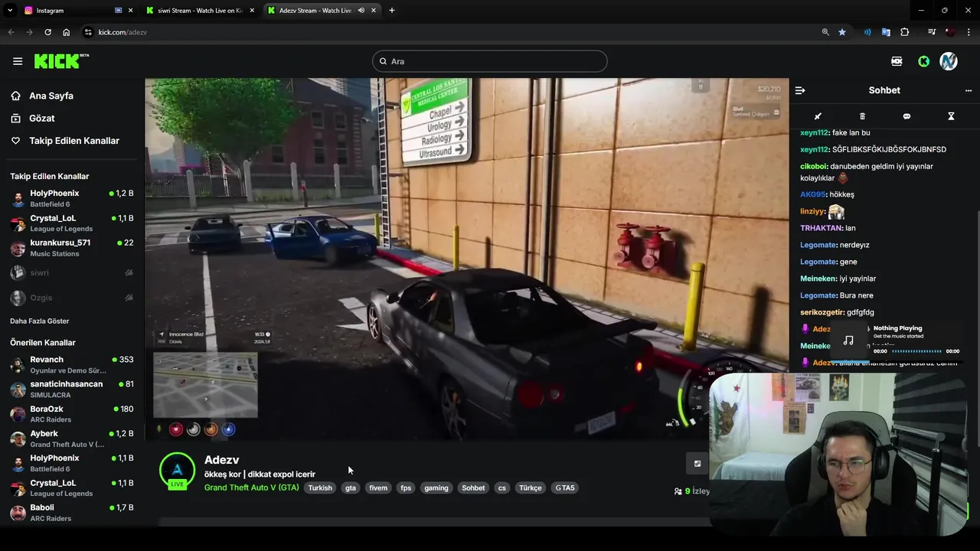Viewport: 980px width, 551px height.
Task: Open Takip Edilen Kanallar sidebar link
Action: pyautogui.click(x=73, y=141)
